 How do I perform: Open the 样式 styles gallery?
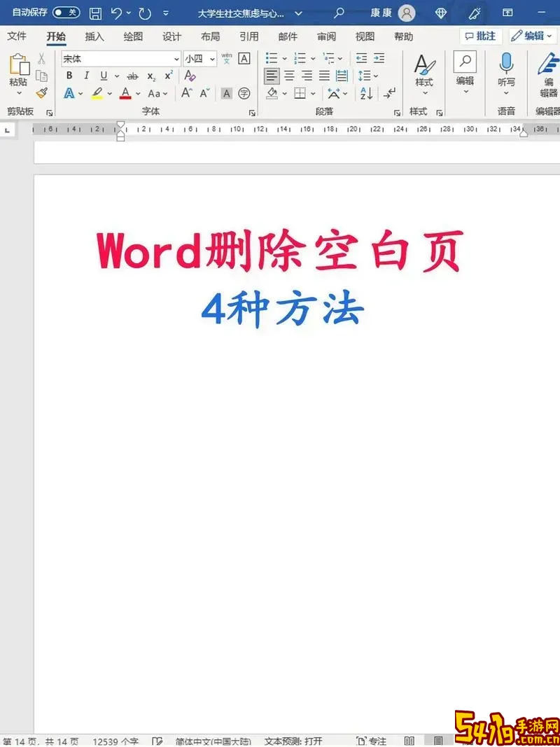pos(423,74)
